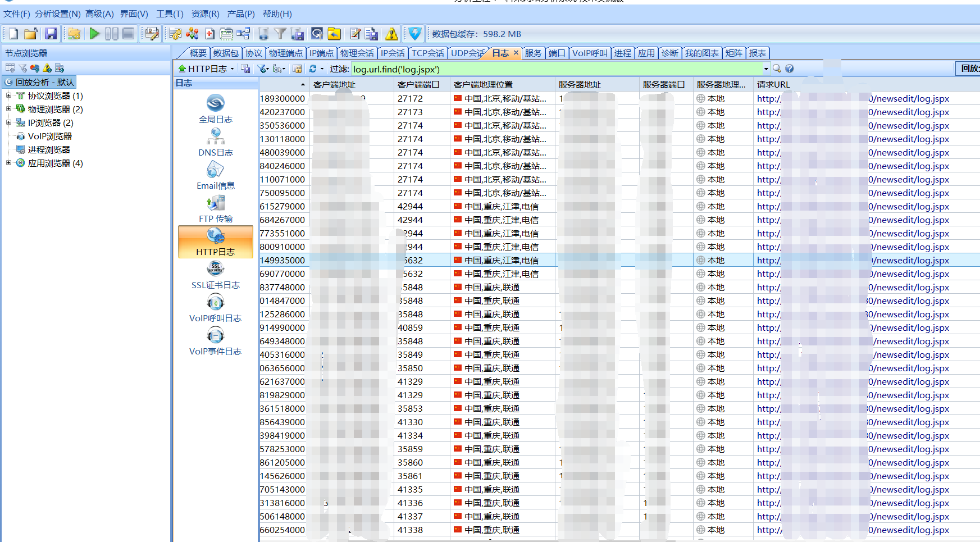Start capture with the green play button
The width and height of the screenshot is (980, 542).
pos(94,34)
